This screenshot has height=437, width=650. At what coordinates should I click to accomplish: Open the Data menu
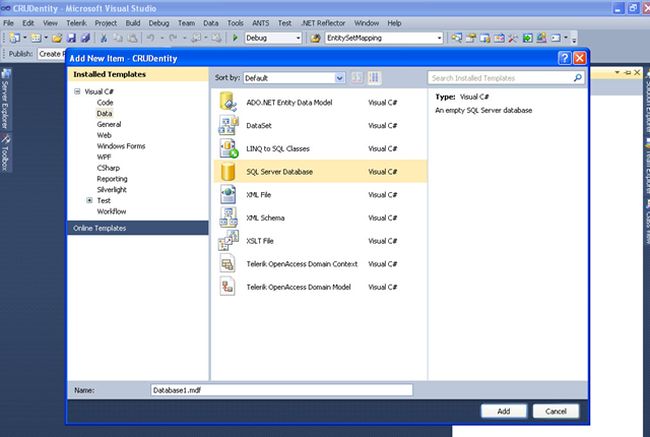pos(211,23)
